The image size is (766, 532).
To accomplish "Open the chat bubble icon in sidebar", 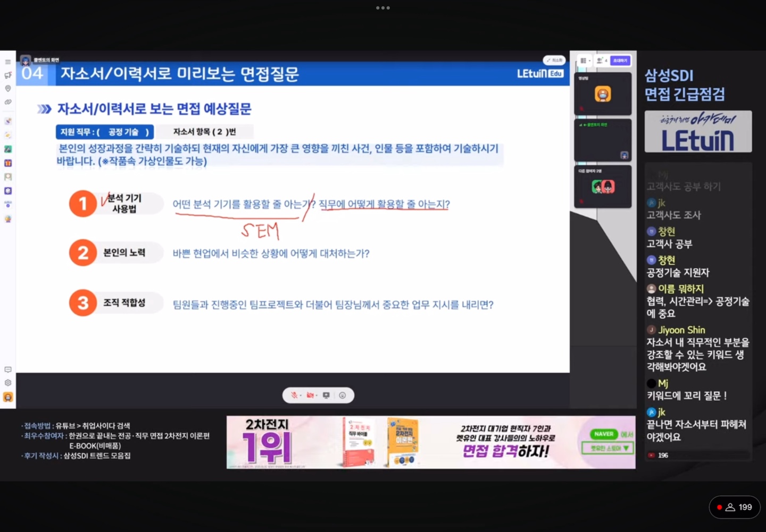I will [x=8, y=369].
